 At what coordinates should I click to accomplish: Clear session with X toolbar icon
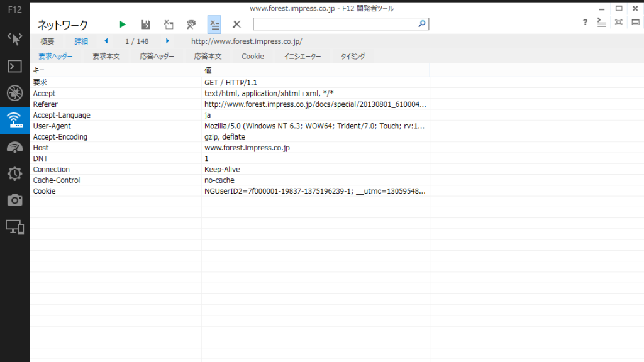coord(236,25)
